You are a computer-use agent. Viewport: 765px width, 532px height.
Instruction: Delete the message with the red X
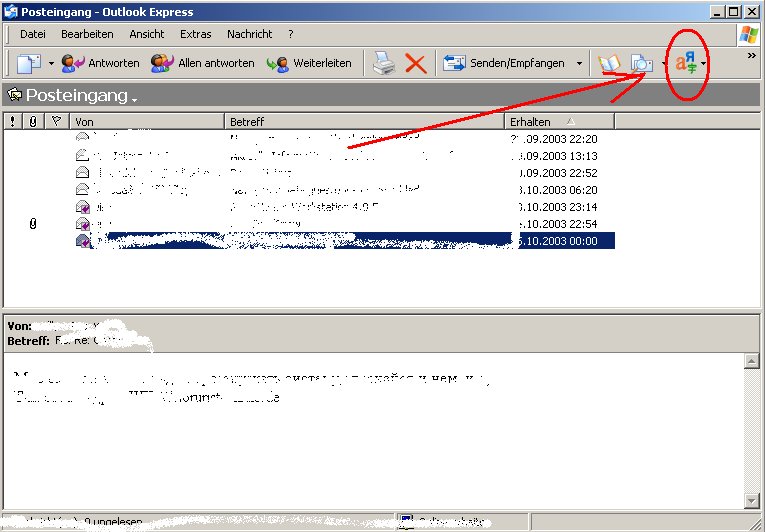[x=416, y=63]
